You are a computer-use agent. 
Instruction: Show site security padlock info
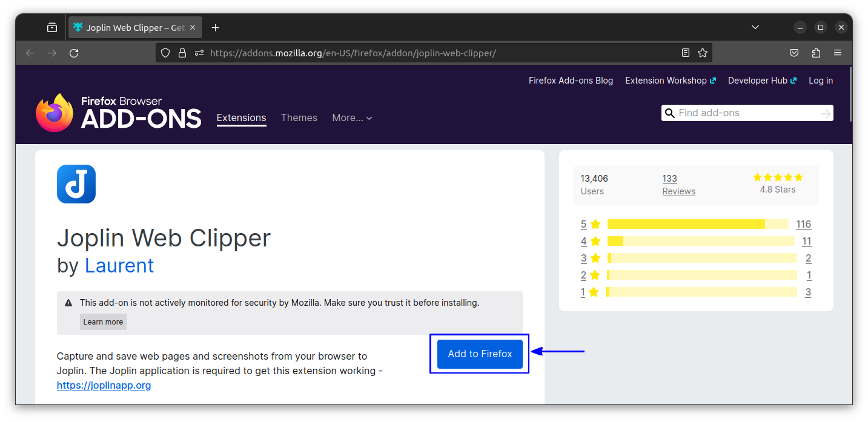pos(182,53)
